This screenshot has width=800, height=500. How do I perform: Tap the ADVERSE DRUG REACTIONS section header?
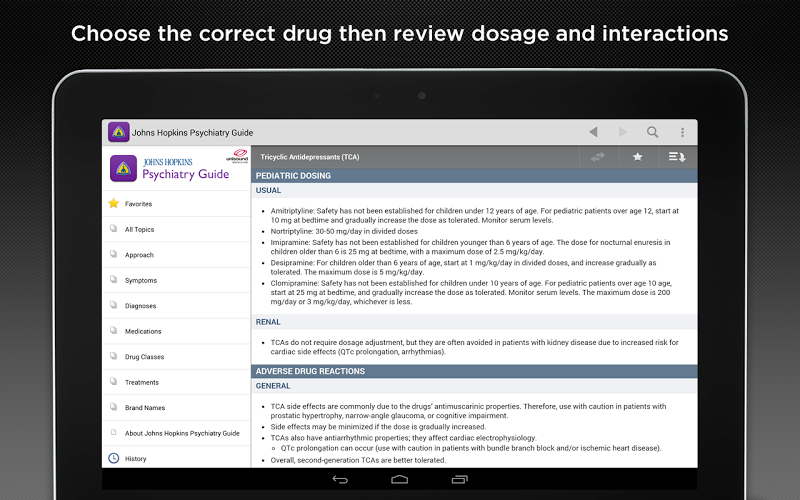point(474,371)
